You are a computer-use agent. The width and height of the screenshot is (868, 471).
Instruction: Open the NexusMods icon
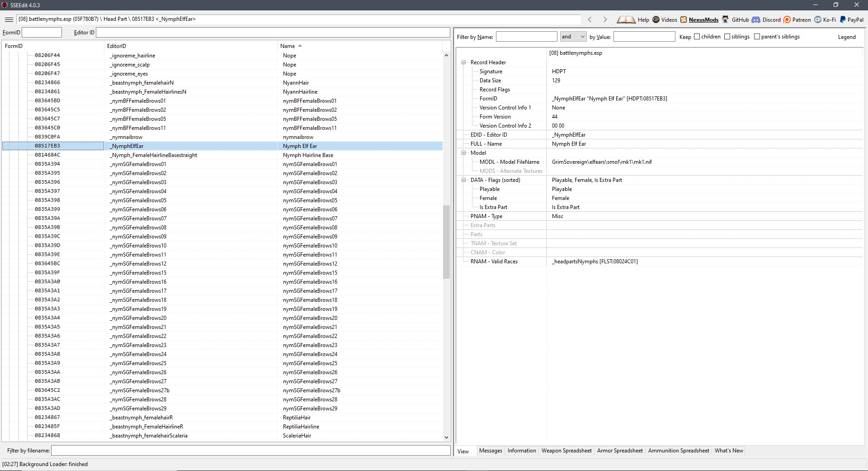[684, 19]
